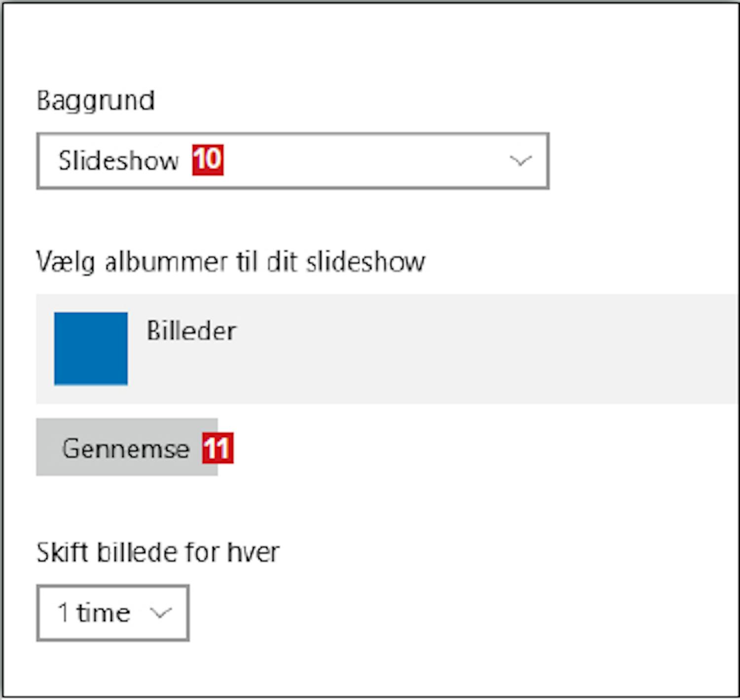Click the Baggrund heading label

pyautogui.click(x=96, y=101)
